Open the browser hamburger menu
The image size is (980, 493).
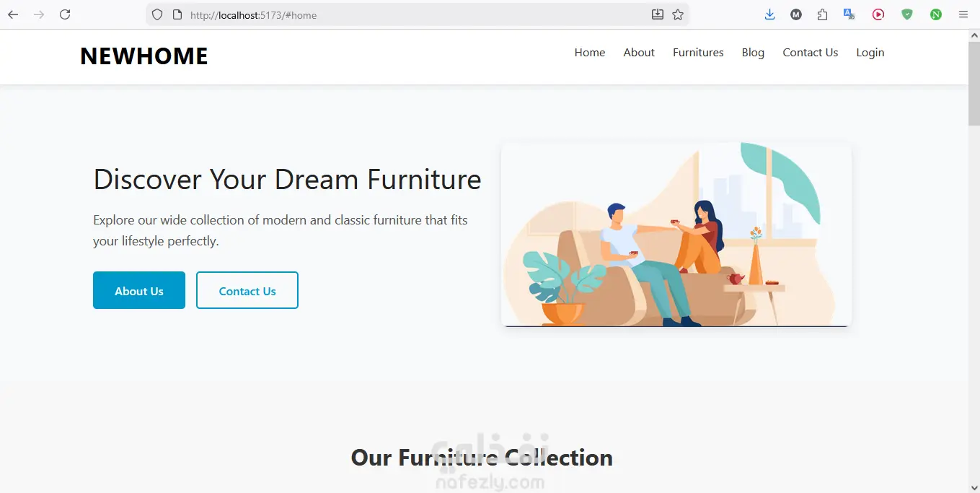pyautogui.click(x=963, y=14)
